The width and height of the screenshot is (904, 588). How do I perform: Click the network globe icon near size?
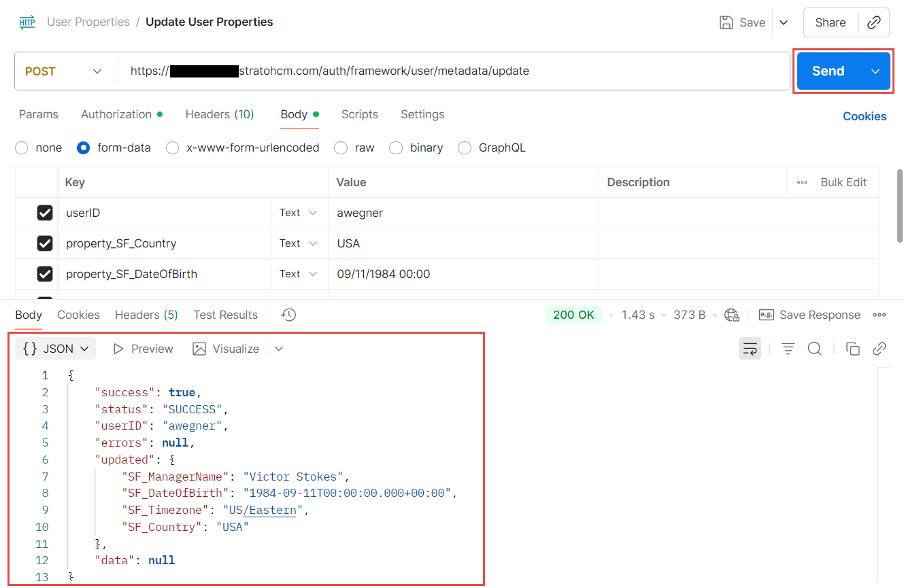(732, 315)
